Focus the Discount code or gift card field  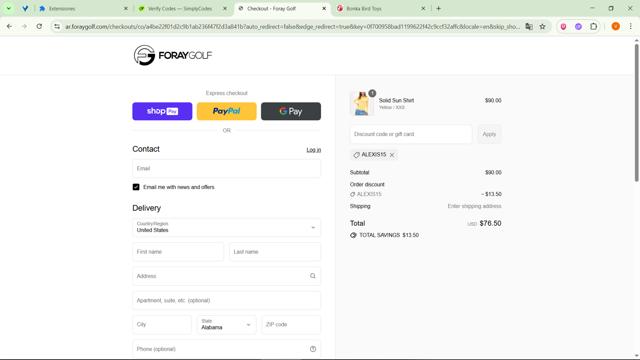(411, 134)
